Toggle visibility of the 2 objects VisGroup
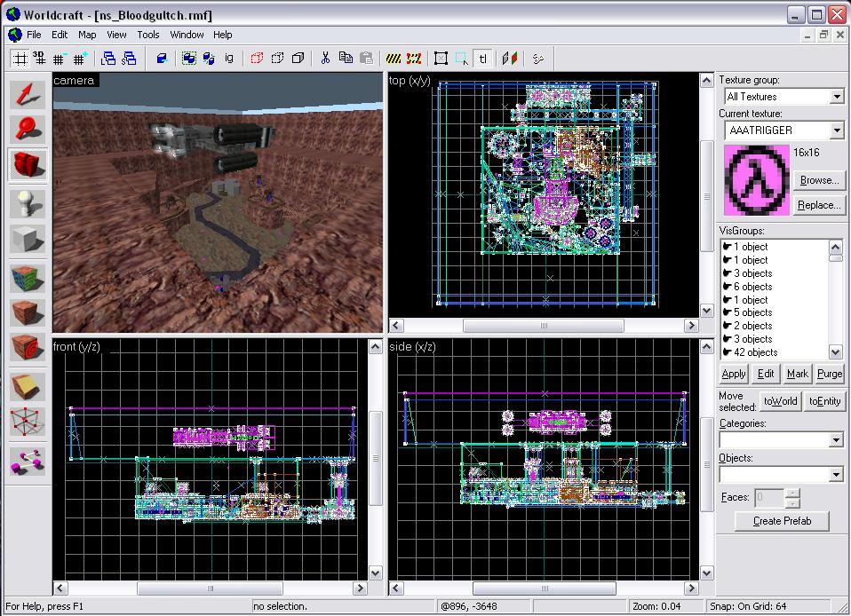 tap(727, 326)
